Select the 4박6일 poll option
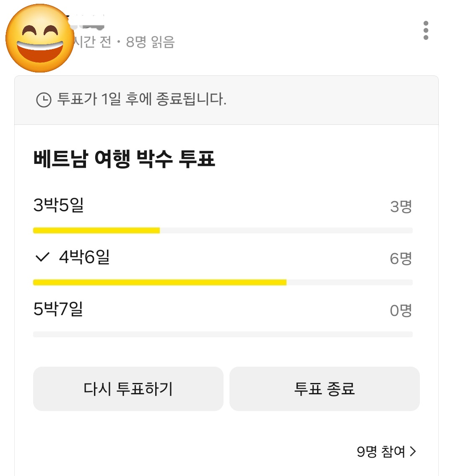 click(84, 257)
